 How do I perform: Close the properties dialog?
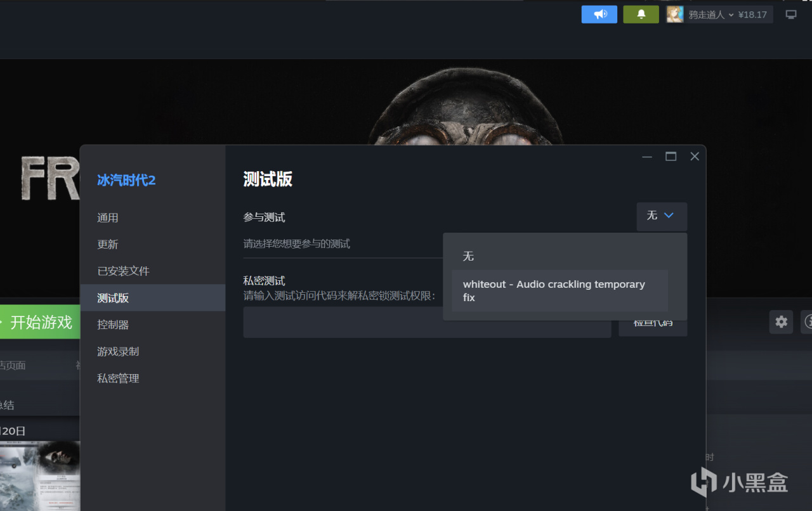pos(695,157)
